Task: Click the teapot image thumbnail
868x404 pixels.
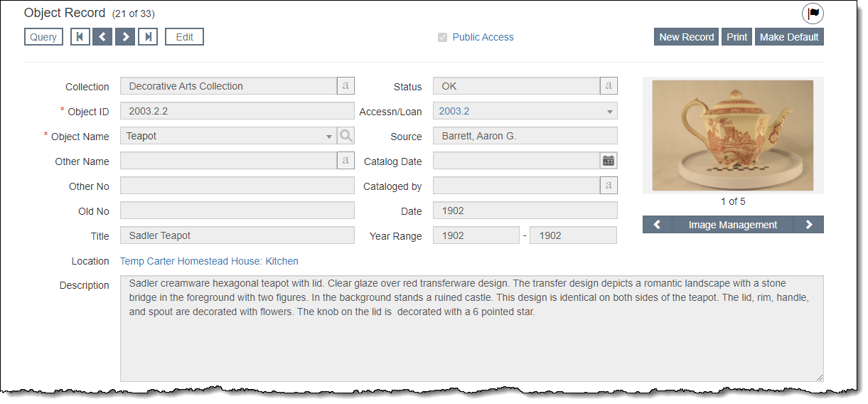Action: point(732,135)
